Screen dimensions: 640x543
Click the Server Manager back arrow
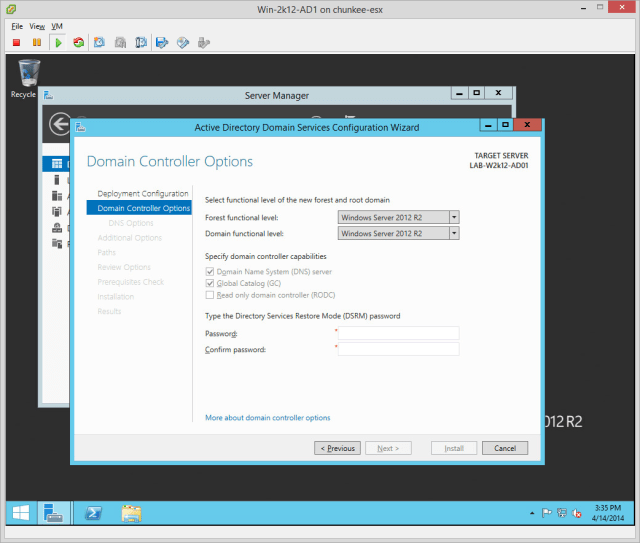tap(60, 124)
